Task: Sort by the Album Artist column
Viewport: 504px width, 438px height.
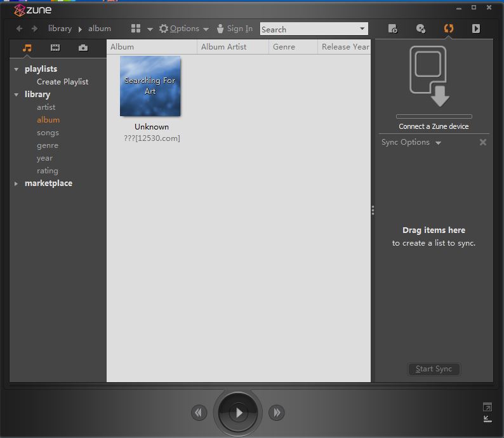Action: pyautogui.click(x=233, y=47)
